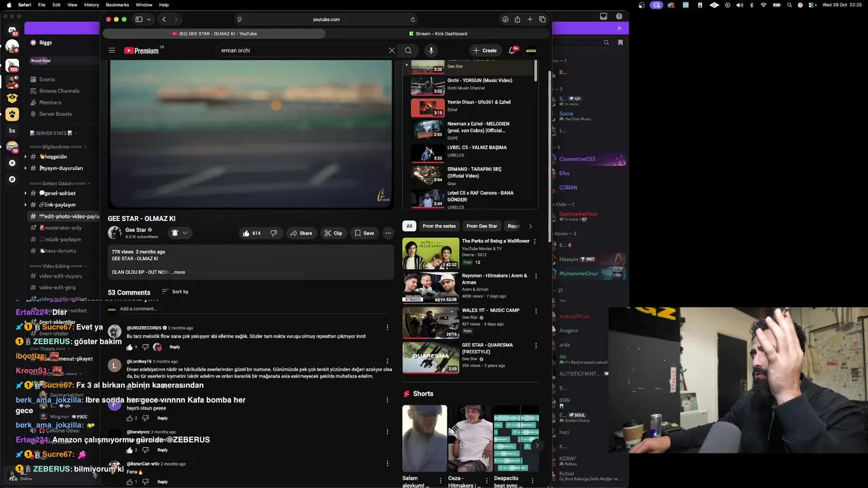Open GEE STAR - QUARESMA thumbnail

(x=431, y=357)
